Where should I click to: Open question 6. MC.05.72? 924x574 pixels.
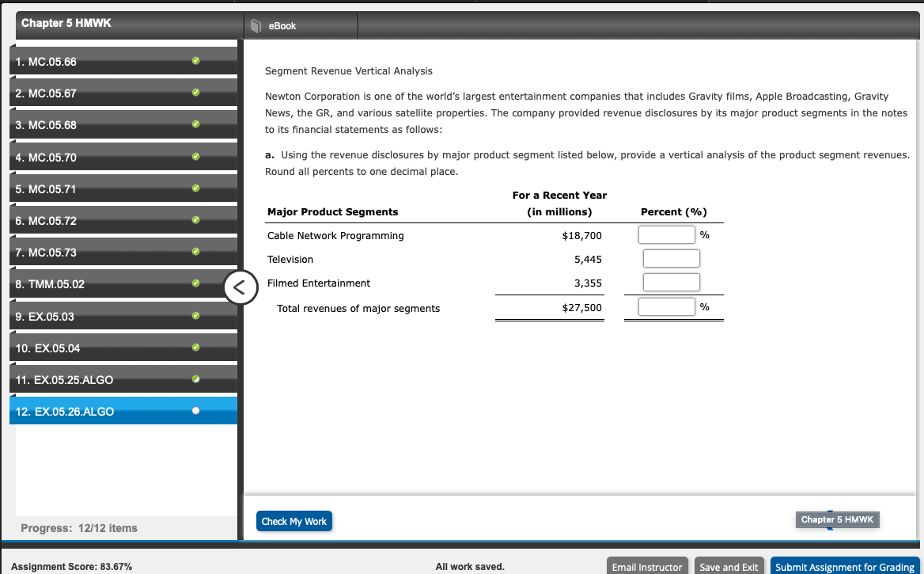tap(123, 221)
